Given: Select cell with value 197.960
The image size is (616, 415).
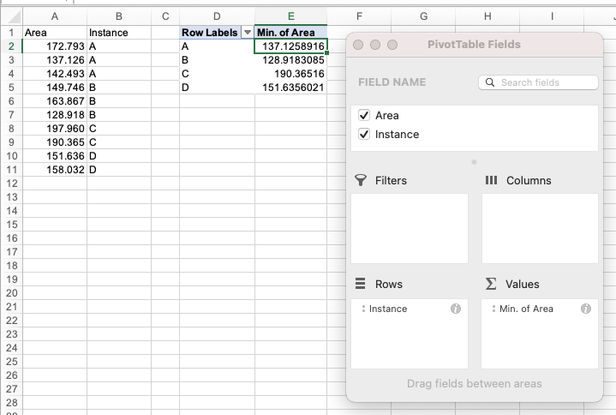Looking at the screenshot, I should pos(55,129).
